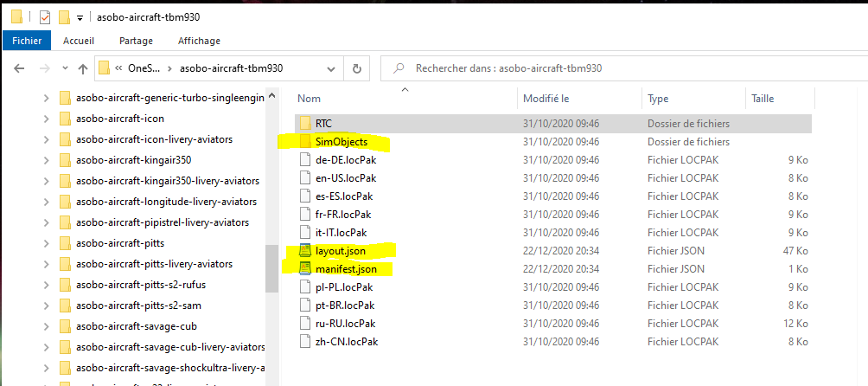Select the it-IT.locPak file icon
The width and height of the screenshot is (868, 386).
click(305, 232)
